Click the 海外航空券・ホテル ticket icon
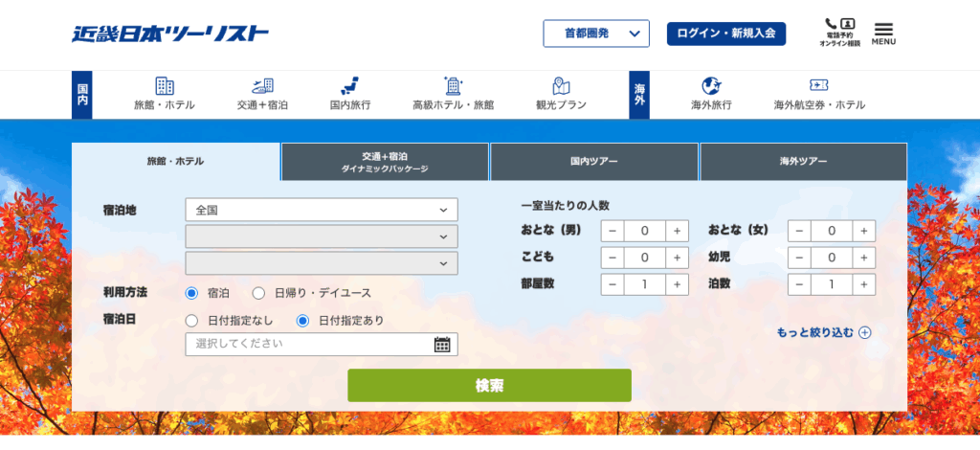 (819, 86)
